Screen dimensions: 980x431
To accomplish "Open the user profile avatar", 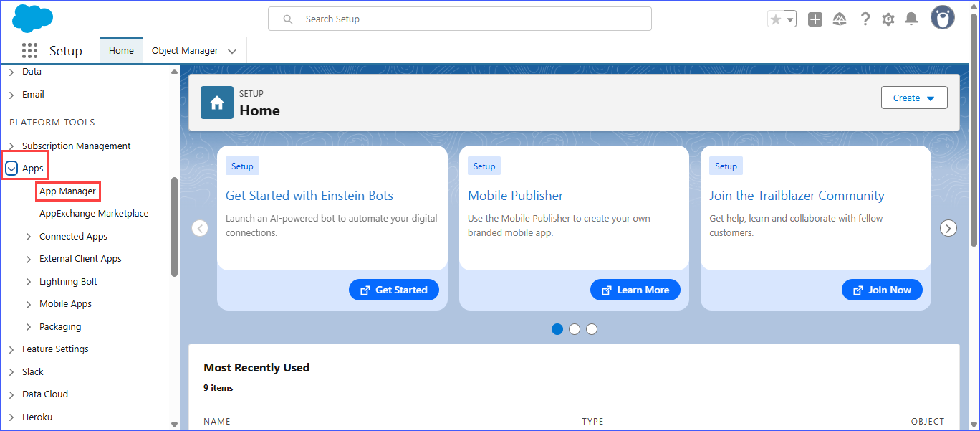I will (942, 18).
